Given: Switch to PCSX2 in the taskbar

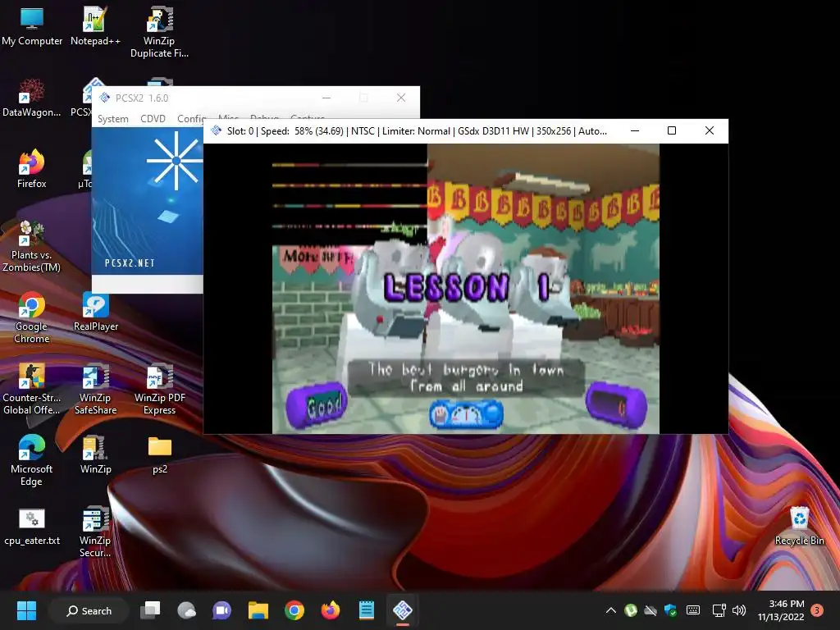Looking at the screenshot, I should 402,610.
